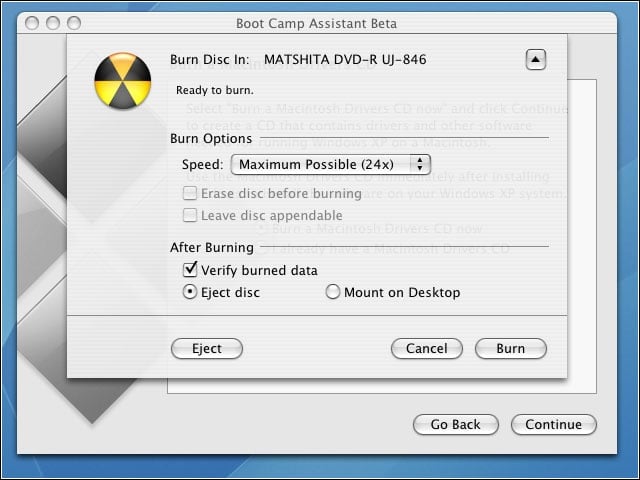Click the Burn Disc In label
This screenshot has width=640, height=480.
(210, 60)
